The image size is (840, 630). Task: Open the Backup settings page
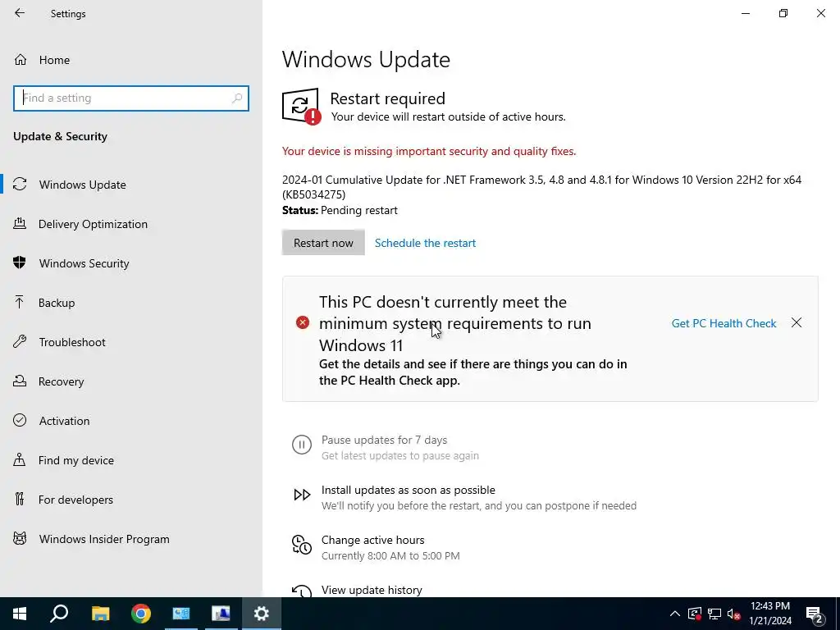(130, 303)
